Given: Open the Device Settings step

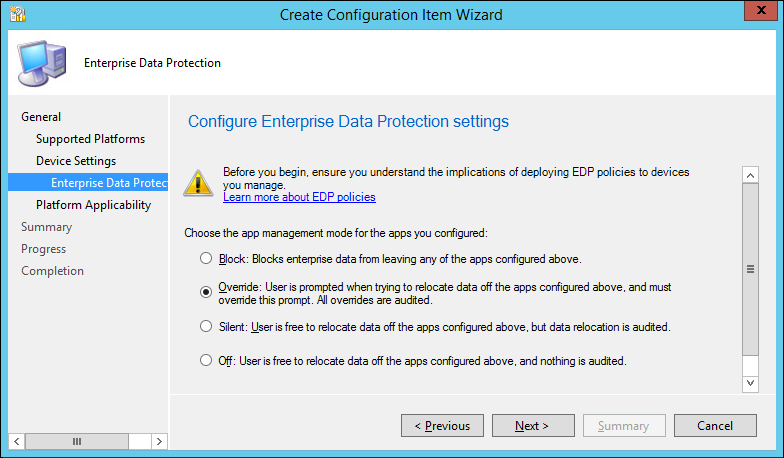Looking at the screenshot, I should point(76,161).
